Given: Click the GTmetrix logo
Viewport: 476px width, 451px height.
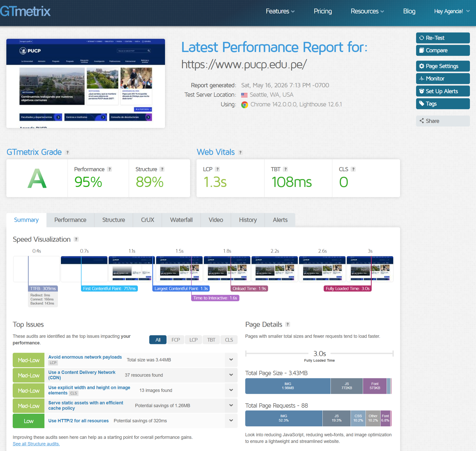Looking at the screenshot, I should click(x=25, y=11).
